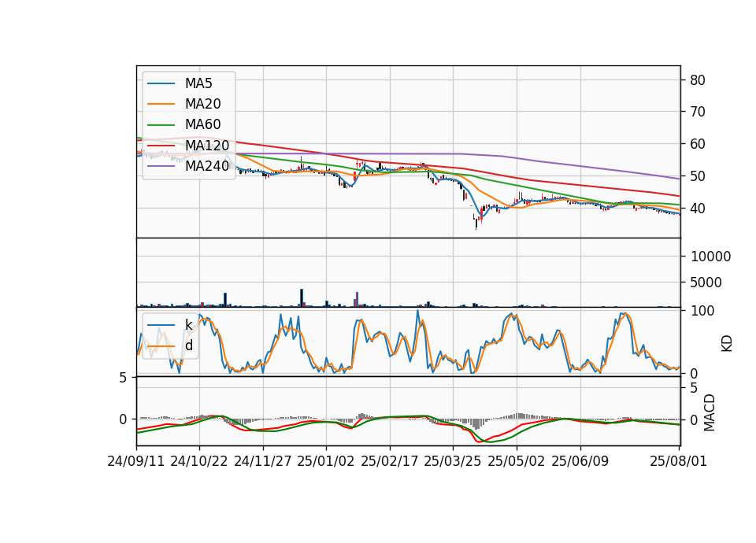Click the 25/08/01 date axis label
The height and width of the screenshot is (543, 756).
click(x=678, y=461)
